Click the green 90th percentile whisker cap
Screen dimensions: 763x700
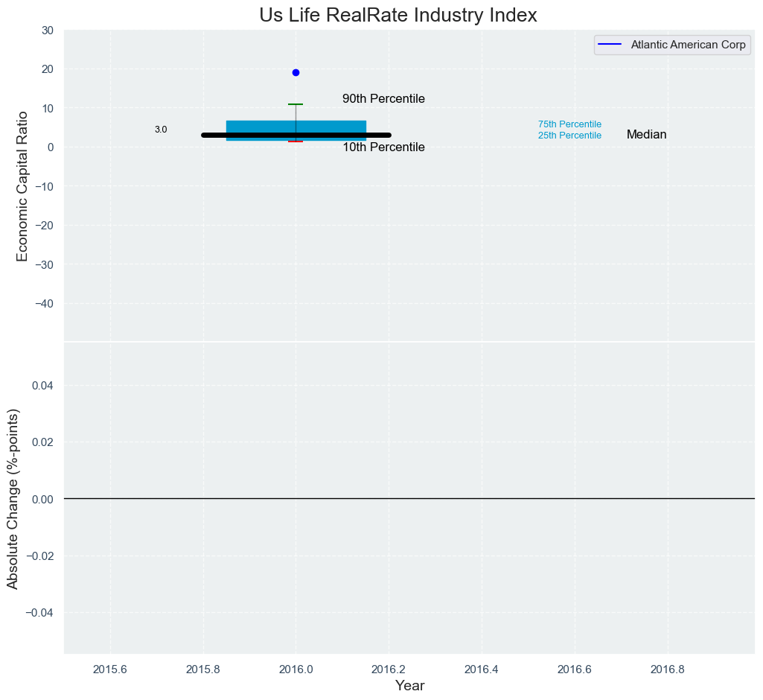tap(296, 104)
